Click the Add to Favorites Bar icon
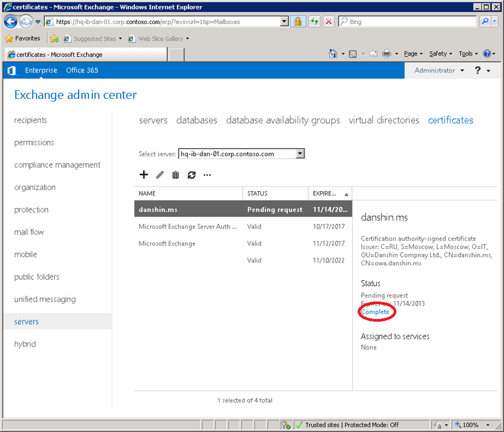This screenshot has width=504, height=432. (x=55, y=39)
